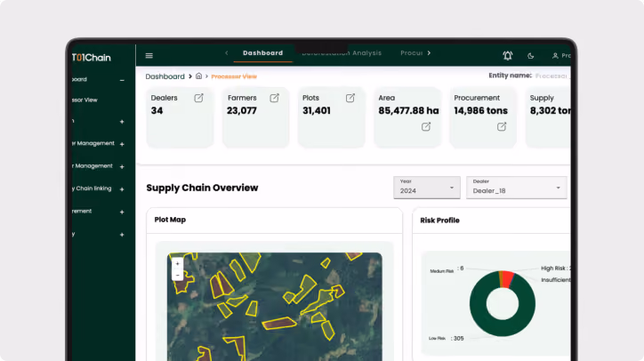
Task: Click the Processor View breadcrumb
Action: pyautogui.click(x=234, y=76)
